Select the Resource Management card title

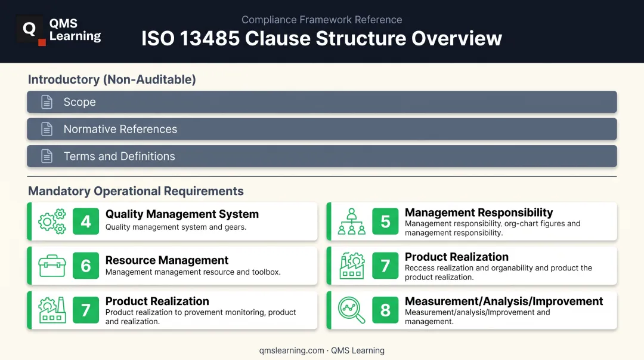click(x=167, y=260)
